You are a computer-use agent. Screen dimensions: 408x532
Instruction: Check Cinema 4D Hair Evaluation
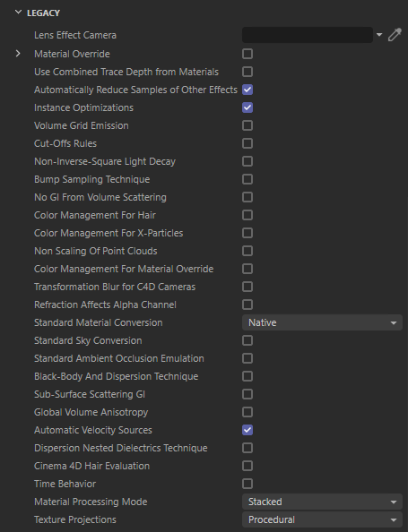tap(247, 466)
